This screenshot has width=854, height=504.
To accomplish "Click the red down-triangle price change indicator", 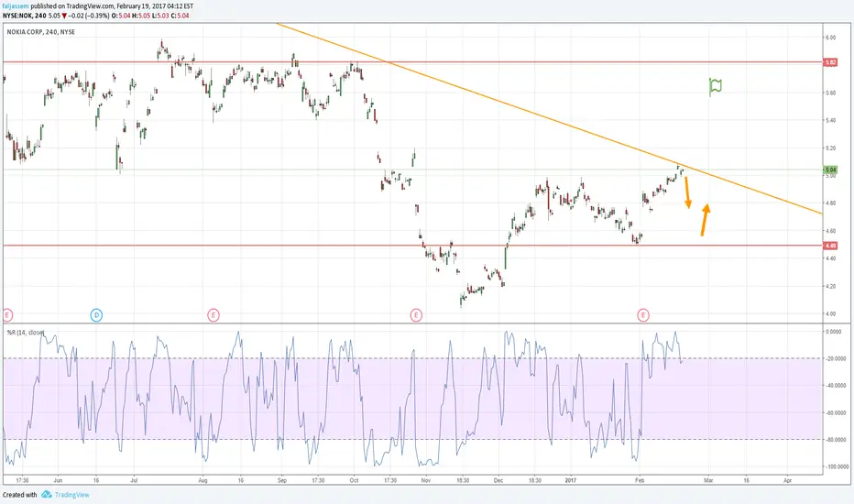I will [x=64, y=16].
